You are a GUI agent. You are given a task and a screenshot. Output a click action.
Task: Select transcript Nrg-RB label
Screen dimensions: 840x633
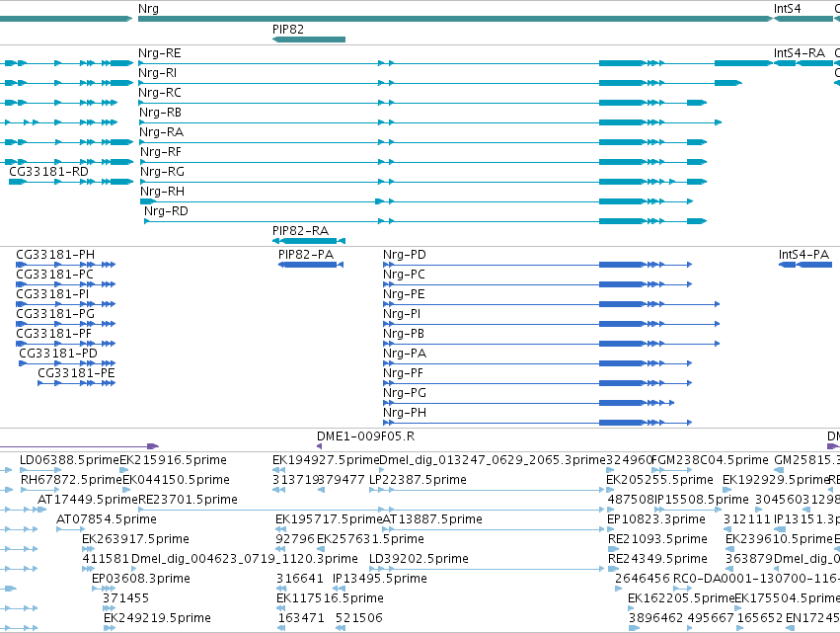160,113
